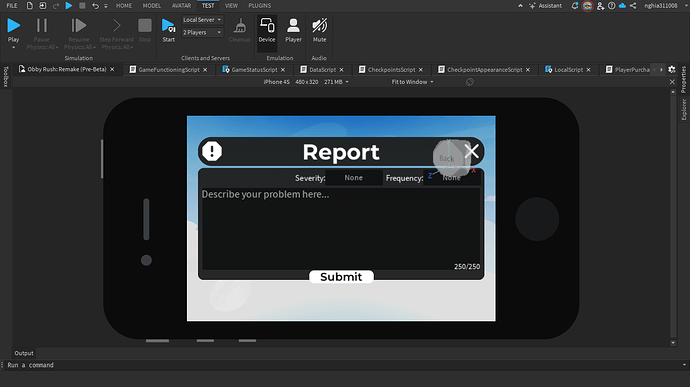Screen dimensions: 690x387
Task: Open the help question mark icon
Action: tap(612, 6)
